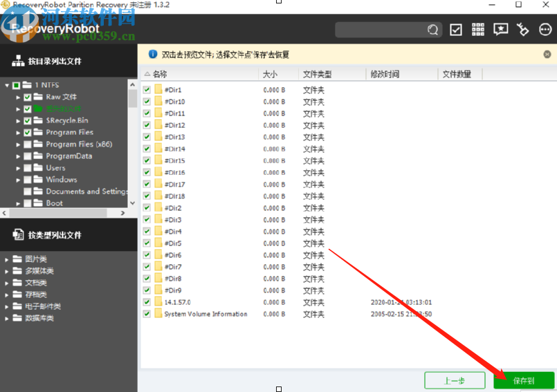Click the tree horizontal scroll right arrow

pos(122,213)
